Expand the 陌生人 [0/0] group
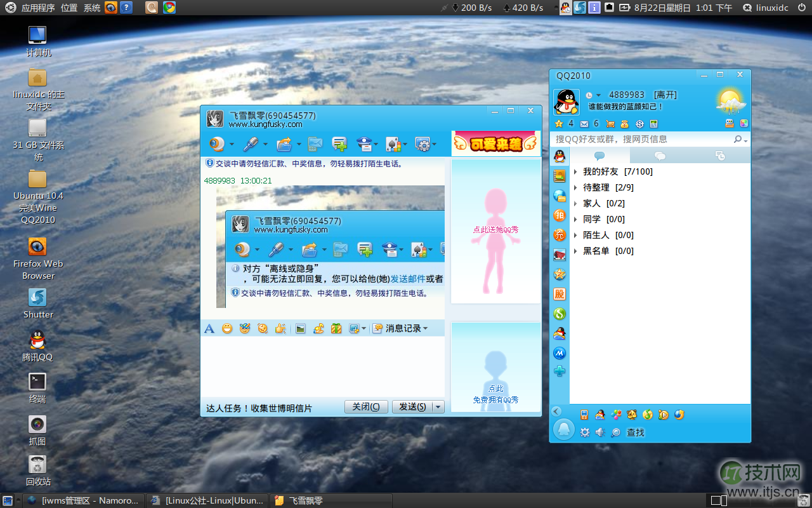Image resolution: width=812 pixels, height=508 pixels. [x=575, y=235]
